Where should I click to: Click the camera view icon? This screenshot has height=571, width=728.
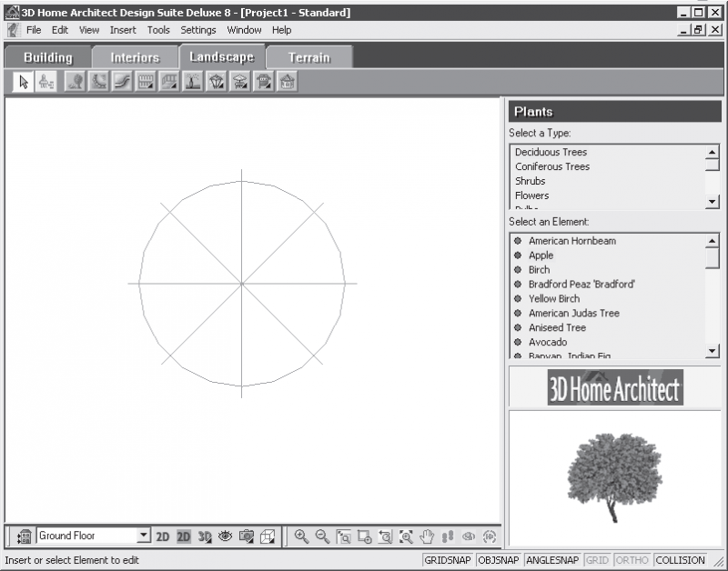coord(246,536)
